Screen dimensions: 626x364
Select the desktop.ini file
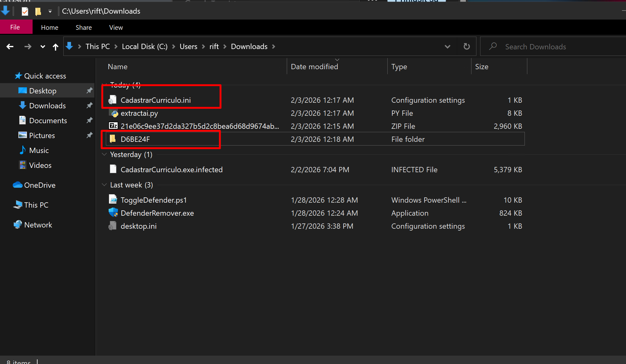(x=315, y=226)
